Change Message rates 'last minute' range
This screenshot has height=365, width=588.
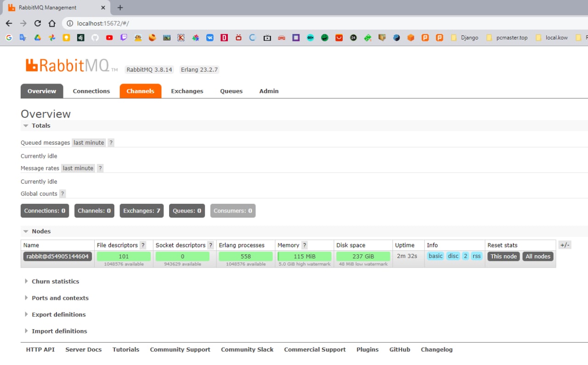(x=78, y=168)
